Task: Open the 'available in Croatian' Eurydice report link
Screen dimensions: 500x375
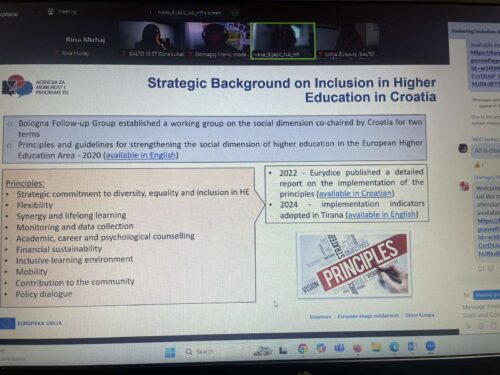Action: 355,193
